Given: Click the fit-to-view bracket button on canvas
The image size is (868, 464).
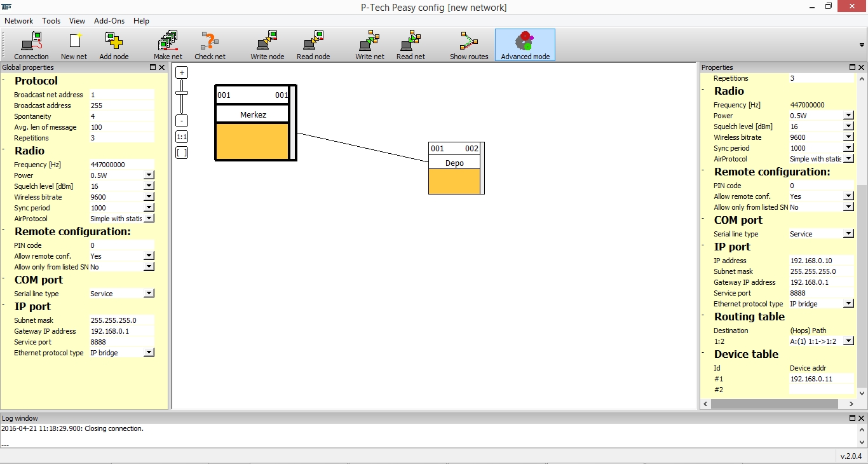Looking at the screenshot, I should (182, 153).
